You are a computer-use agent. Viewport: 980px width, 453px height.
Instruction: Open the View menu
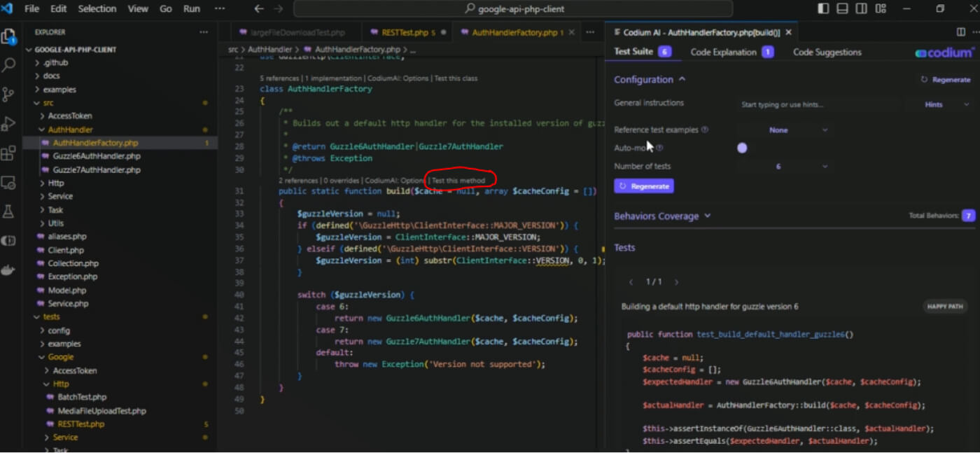[x=138, y=9]
